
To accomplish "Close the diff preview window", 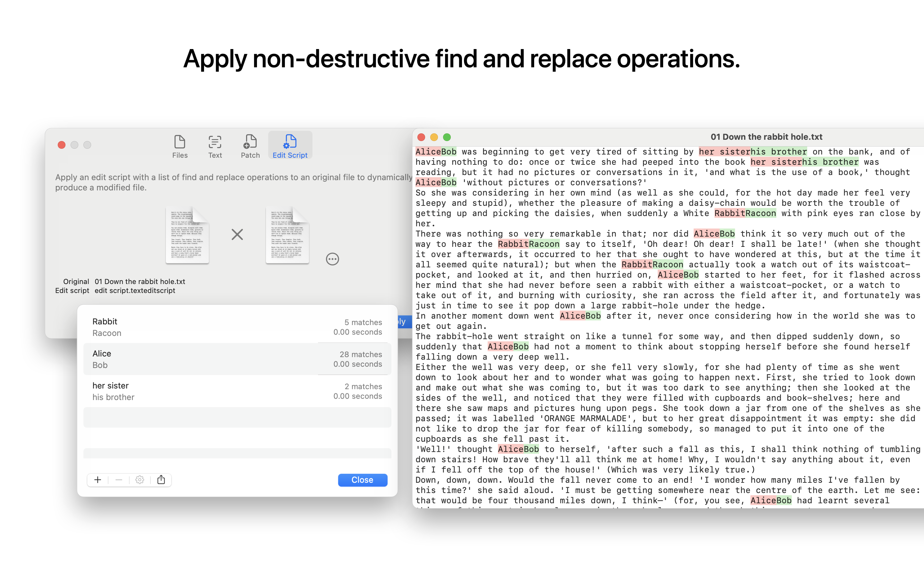I will coord(421,137).
